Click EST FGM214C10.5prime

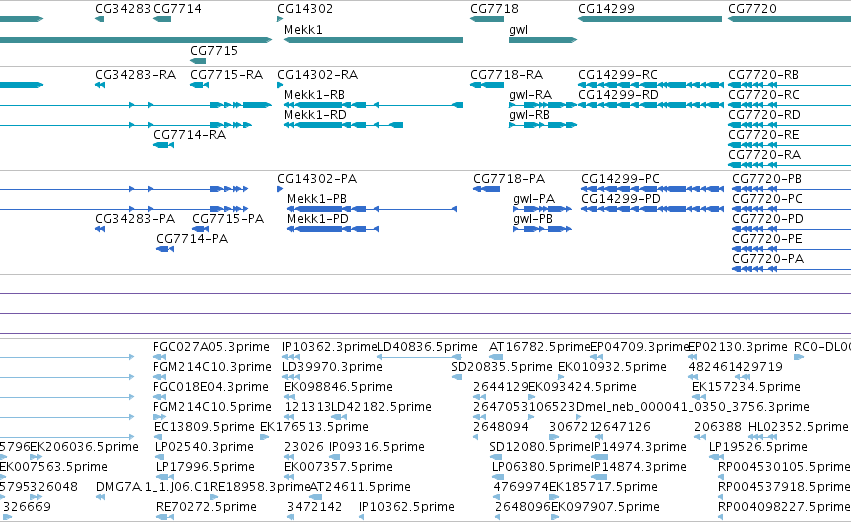pos(212,408)
